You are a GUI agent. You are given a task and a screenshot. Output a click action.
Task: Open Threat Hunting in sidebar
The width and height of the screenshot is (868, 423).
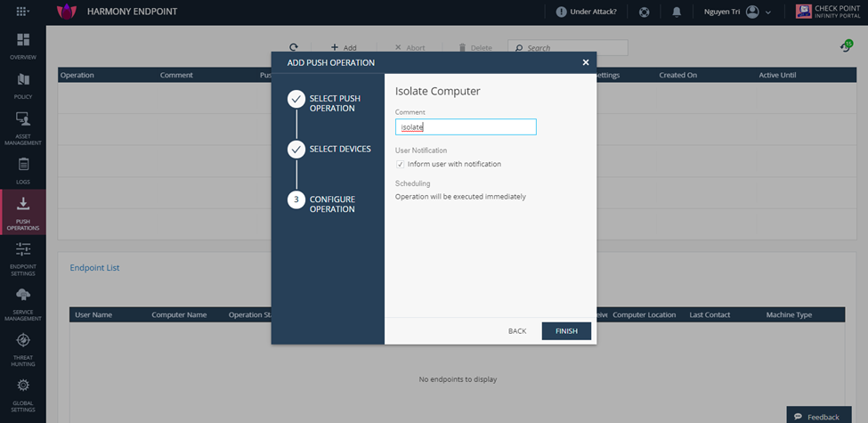pyautogui.click(x=22, y=349)
